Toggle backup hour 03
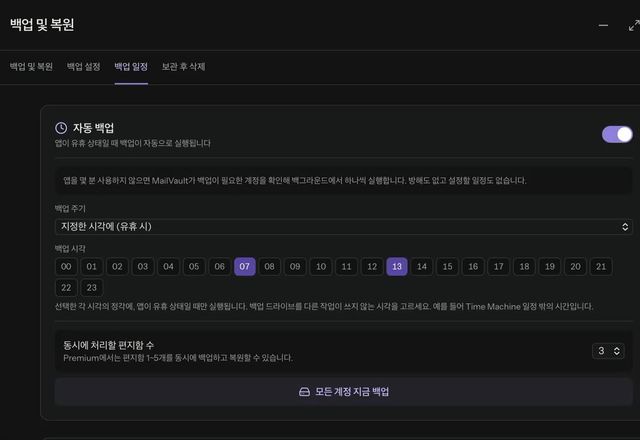This screenshot has height=440, width=640. click(142, 267)
